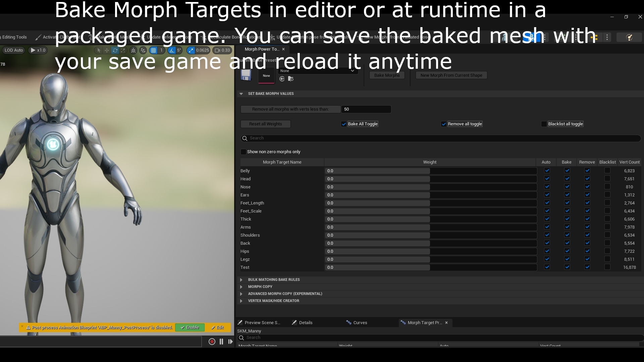The image size is (644, 362).
Task: Check the Blacklist checkbox for Head
Action: [607, 179]
